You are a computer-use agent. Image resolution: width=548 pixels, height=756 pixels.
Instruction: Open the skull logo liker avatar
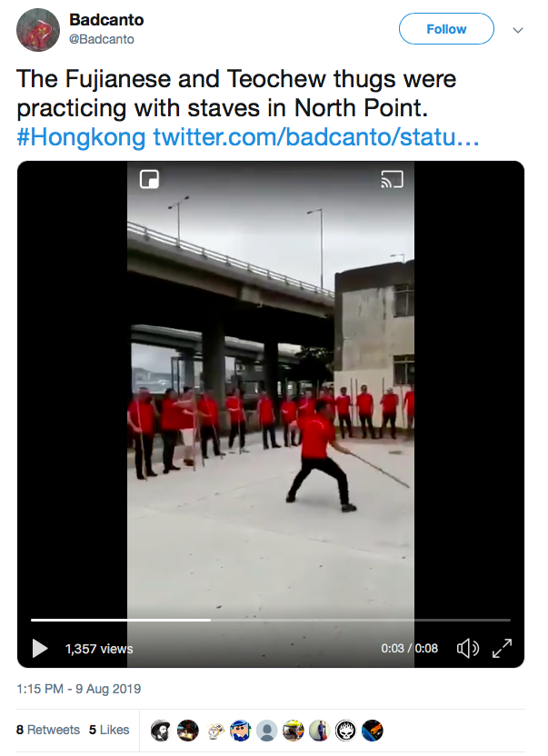[346, 731]
